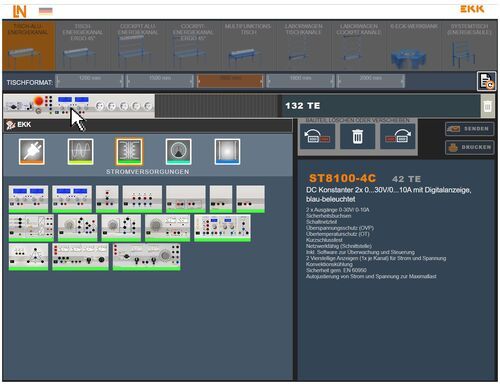Image resolution: width=500 pixels, height=384 pixels.
Task: Select the Systemtisch Energiesäule tab
Action: (469, 45)
